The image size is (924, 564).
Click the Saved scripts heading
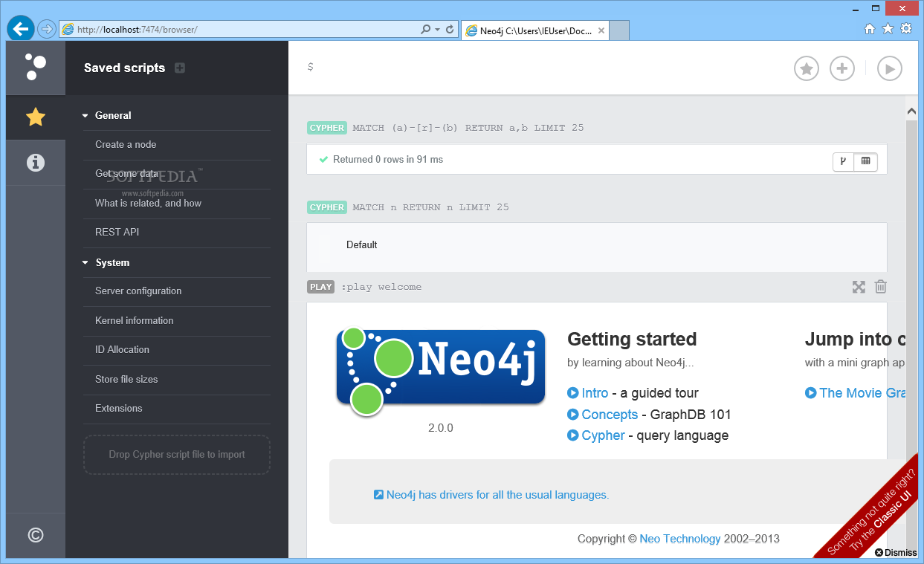[x=124, y=68]
